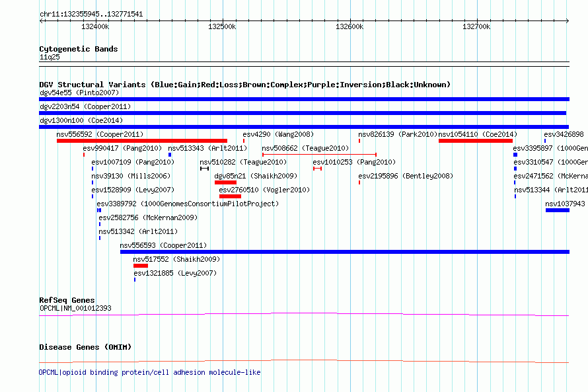
Task: Click the esv2760510 (Vogler2010) red bar
Action: 231,196
